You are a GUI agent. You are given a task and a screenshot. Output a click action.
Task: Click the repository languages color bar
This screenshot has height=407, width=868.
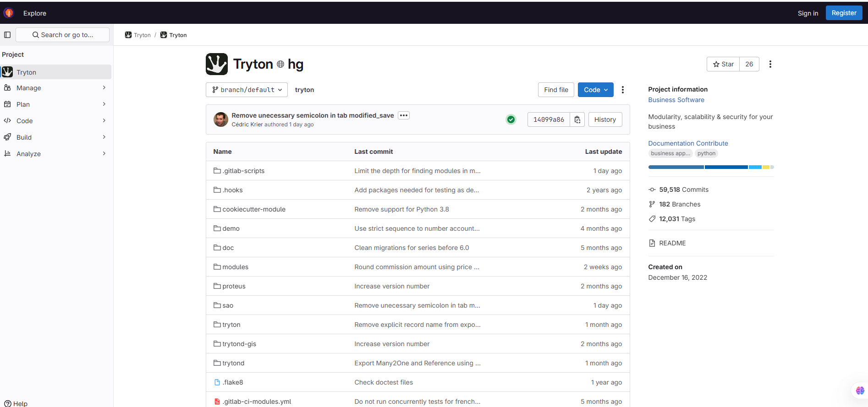(711, 167)
